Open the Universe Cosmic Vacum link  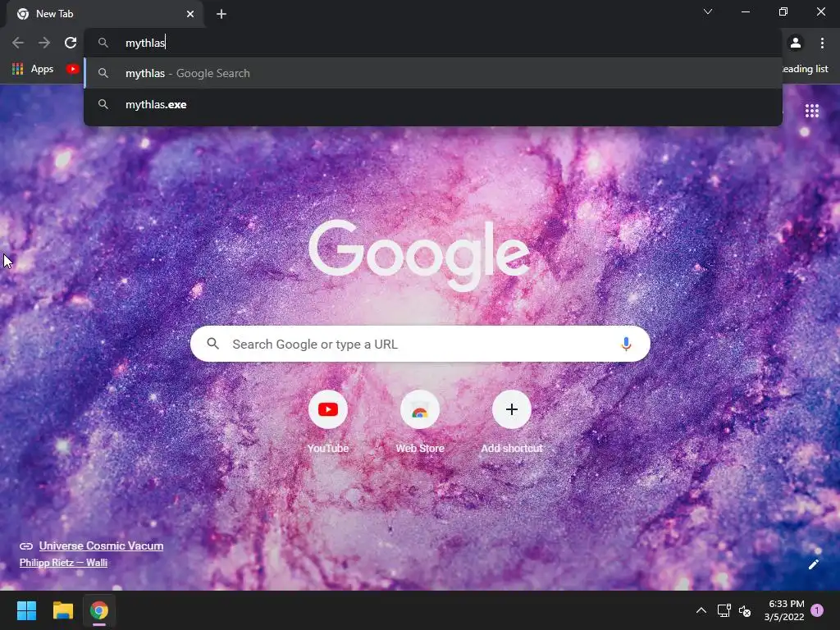pos(101,546)
